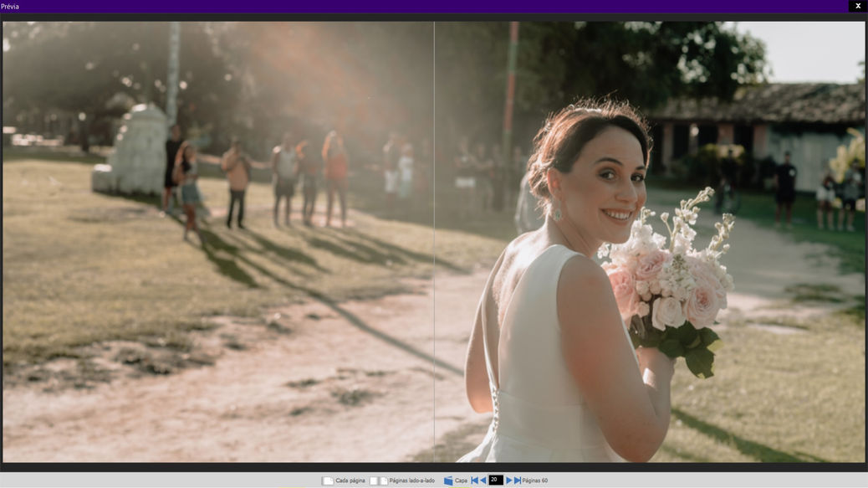Select the 'Cada página' view label

350,480
